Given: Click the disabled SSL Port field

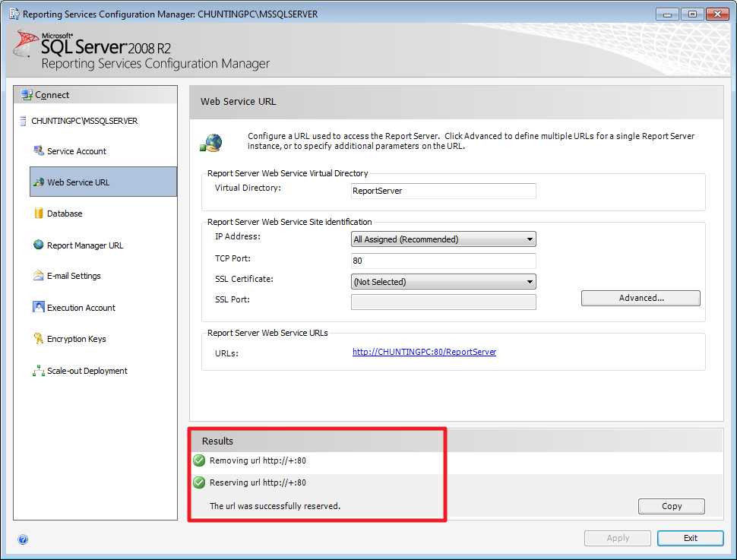Looking at the screenshot, I should [443, 302].
